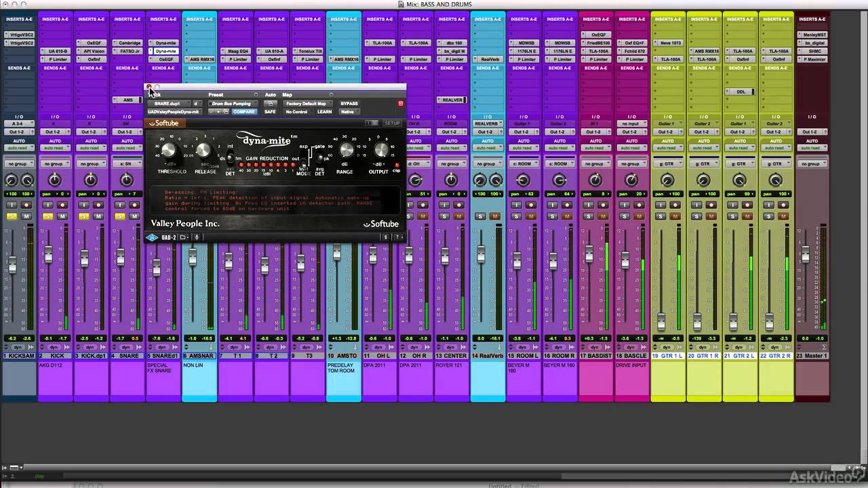This screenshot has height=488, width=868.
Task: Adjust the Release knob on dyna-mite
Action: 203,150
